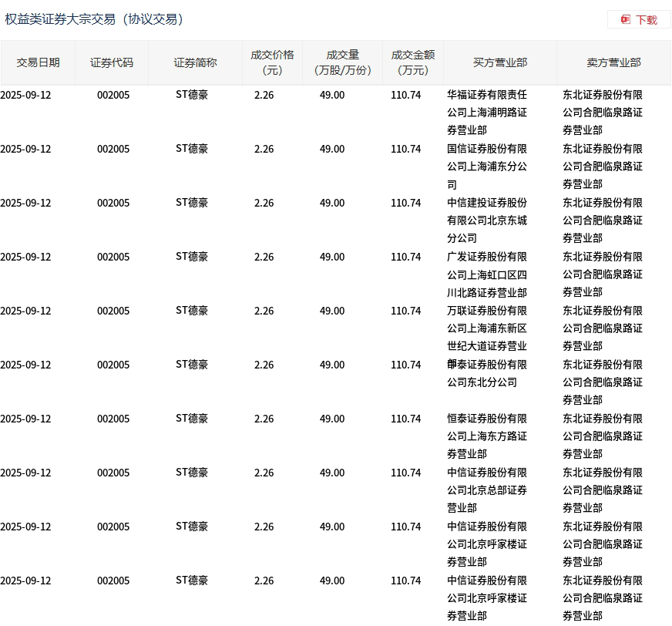Select the 万联证券 上海浦东新区 buyer cell
Viewport: 672px width, 626px height.
(x=487, y=328)
